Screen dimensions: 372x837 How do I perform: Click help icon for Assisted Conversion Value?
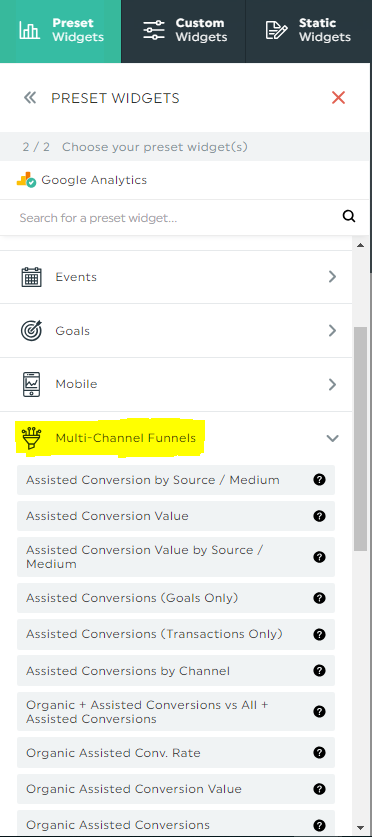coord(319,516)
